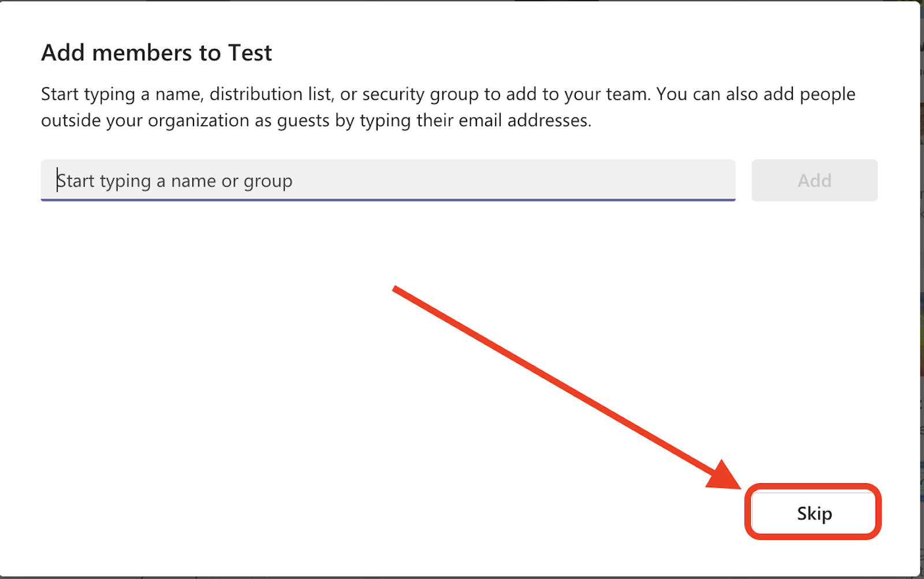Click the phrase 'security group' in the description
This screenshot has height=579, width=924.
click(x=420, y=94)
